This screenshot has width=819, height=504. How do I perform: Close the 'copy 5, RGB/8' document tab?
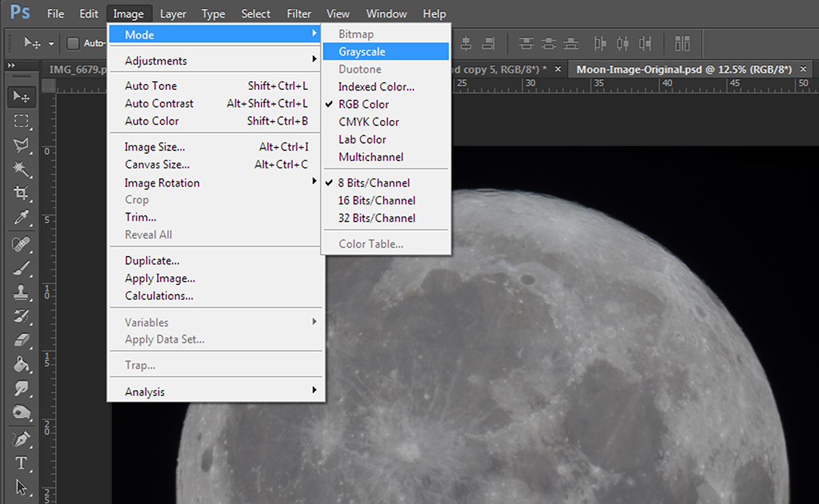click(x=558, y=70)
